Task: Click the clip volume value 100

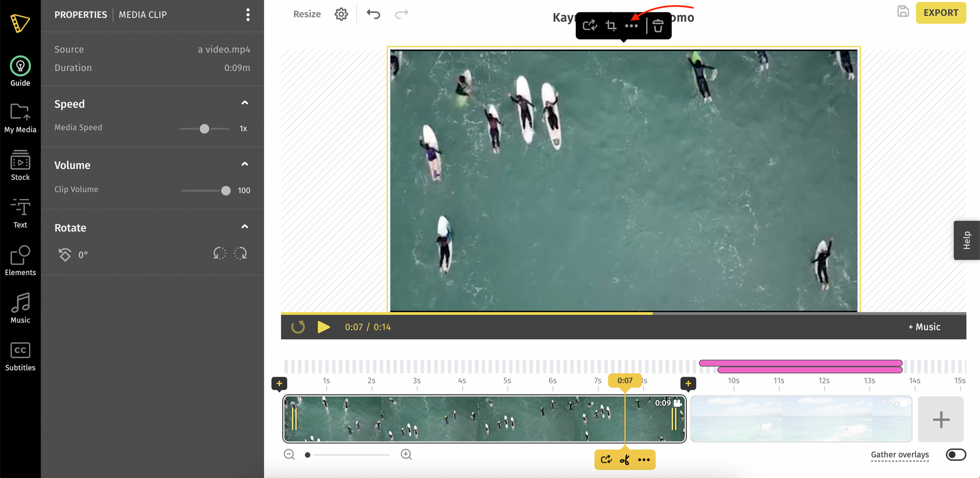Action: click(x=244, y=191)
